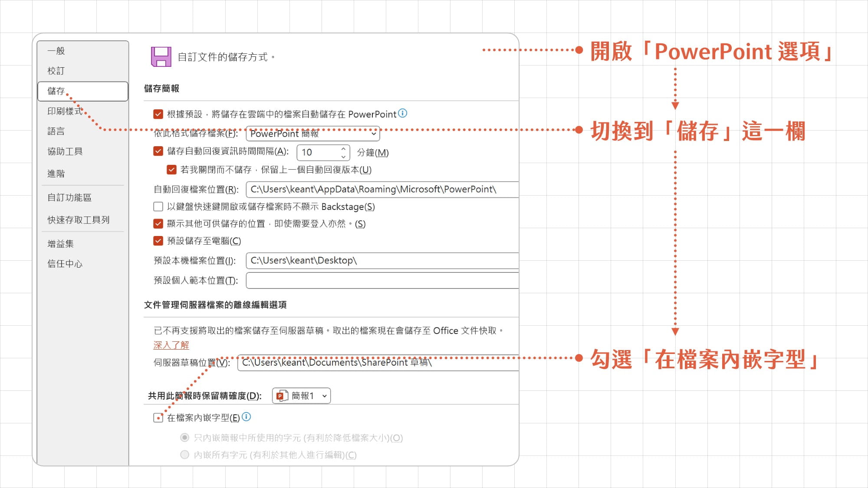868x488 pixels.
Task: Toggle 預設儲存至電腦 checkbox
Action: point(158,241)
